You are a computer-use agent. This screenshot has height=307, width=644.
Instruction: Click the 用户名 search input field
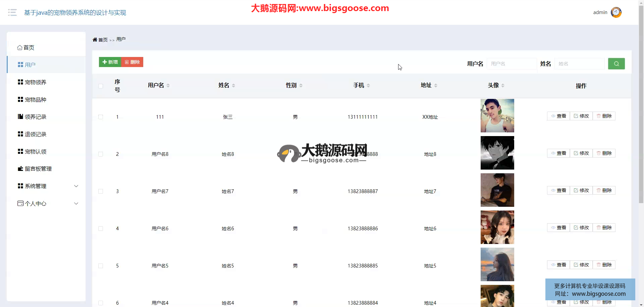512,64
